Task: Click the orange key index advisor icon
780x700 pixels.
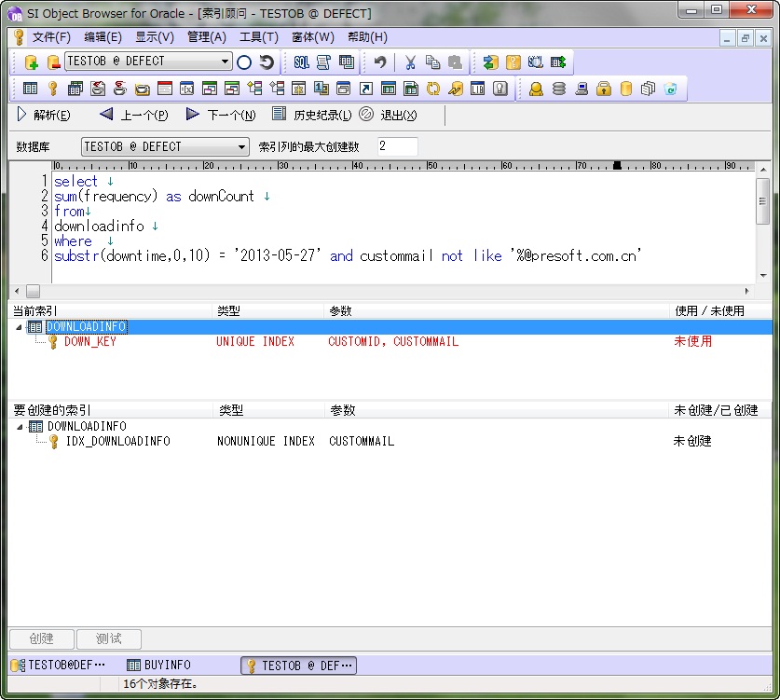Action: pos(513,62)
